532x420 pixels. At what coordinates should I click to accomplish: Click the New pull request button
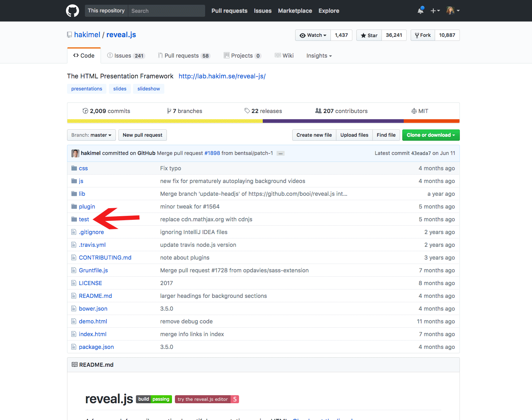(142, 135)
